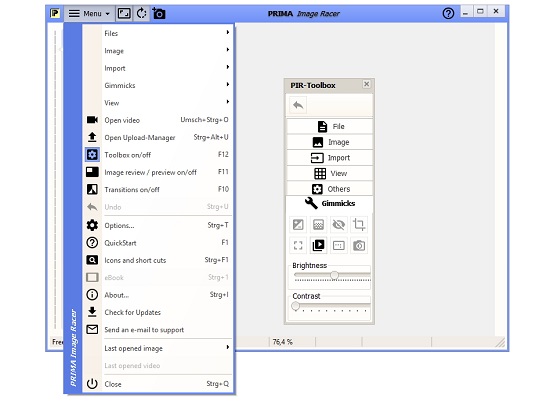Image resolution: width=550 pixels, height=404 pixels.
Task: Click the Brightness slider handle
Action: pyautogui.click(x=334, y=275)
